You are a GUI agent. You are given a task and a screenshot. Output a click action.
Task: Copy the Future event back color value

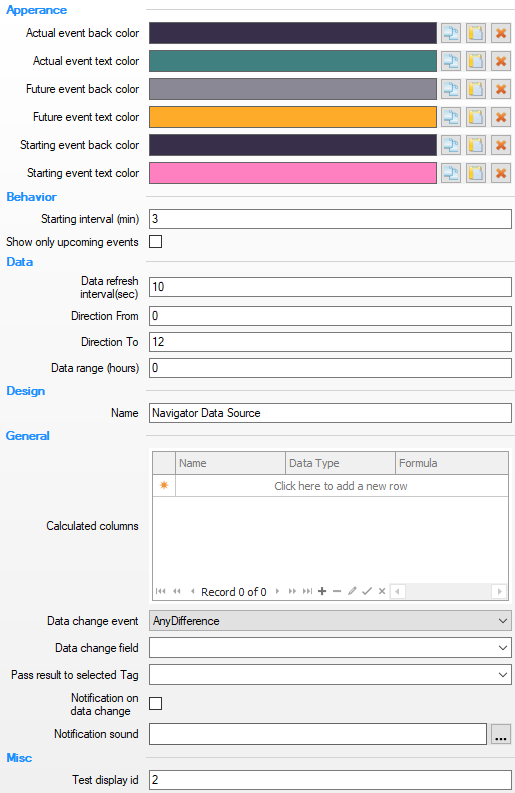click(450, 89)
